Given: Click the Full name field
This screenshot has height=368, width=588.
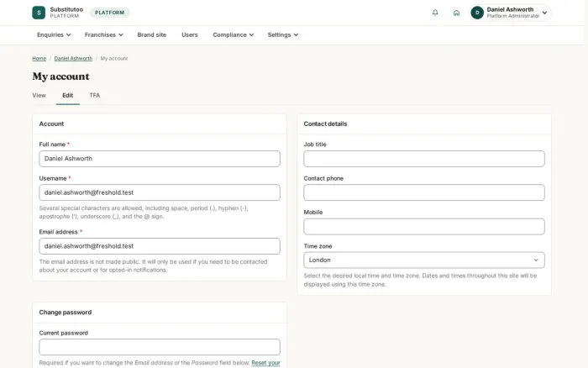Looking at the screenshot, I should tap(160, 159).
